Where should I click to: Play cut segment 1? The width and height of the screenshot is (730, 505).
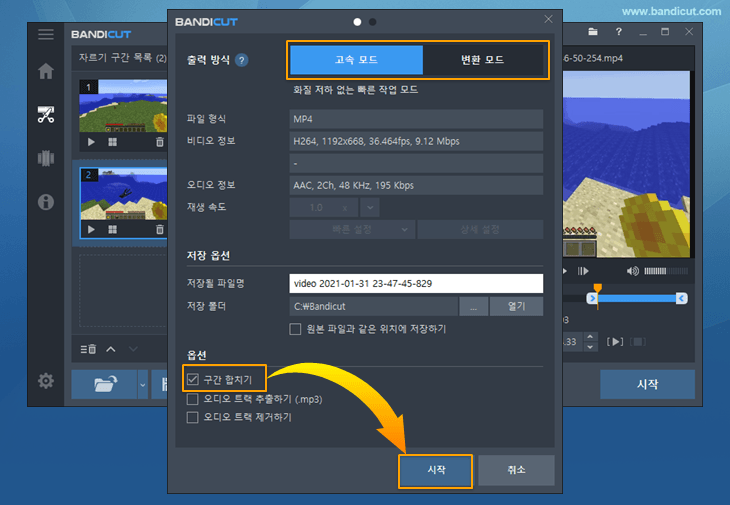tap(91, 142)
